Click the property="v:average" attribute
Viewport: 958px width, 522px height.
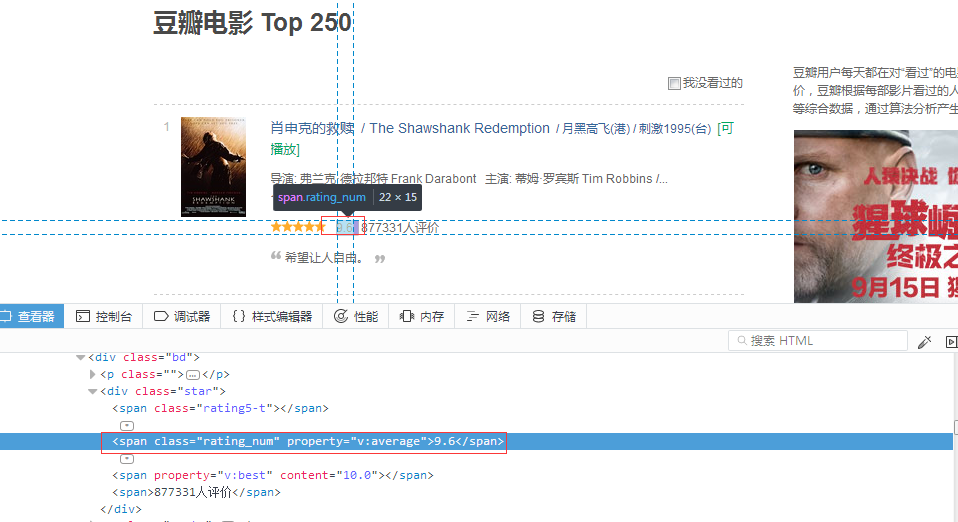pyautogui.click(x=357, y=441)
